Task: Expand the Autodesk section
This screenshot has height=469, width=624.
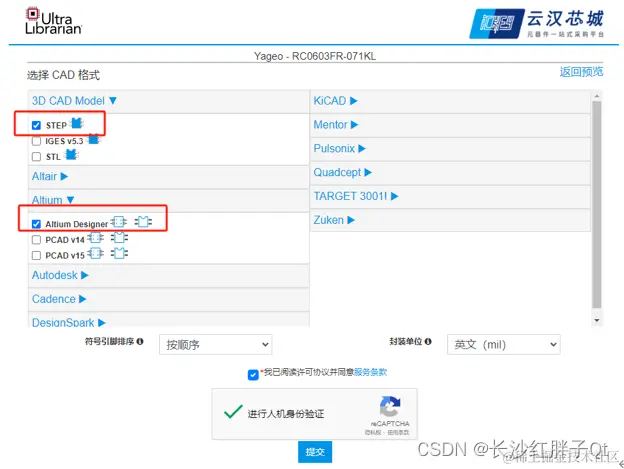Action: tap(60, 275)
